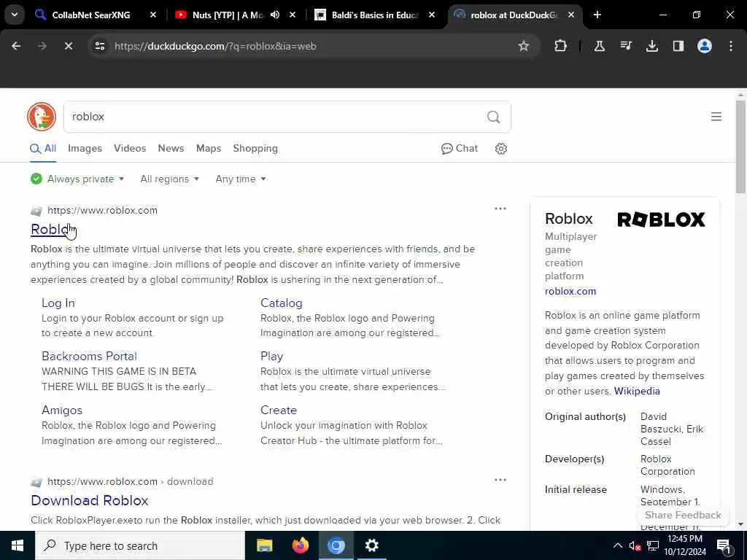
Task: View site information icon in address bar
Action: point(99,46)
